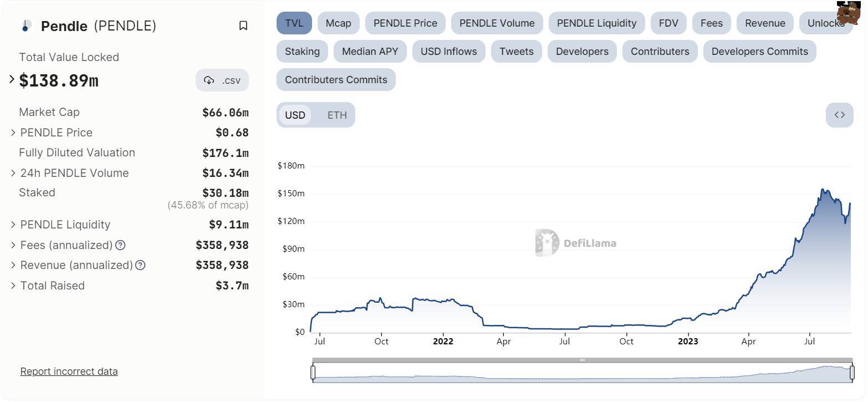The image size is (868, 402).
Task: Click the top grip of range slider
Action: pyautogui.click(x=583, y=360)
